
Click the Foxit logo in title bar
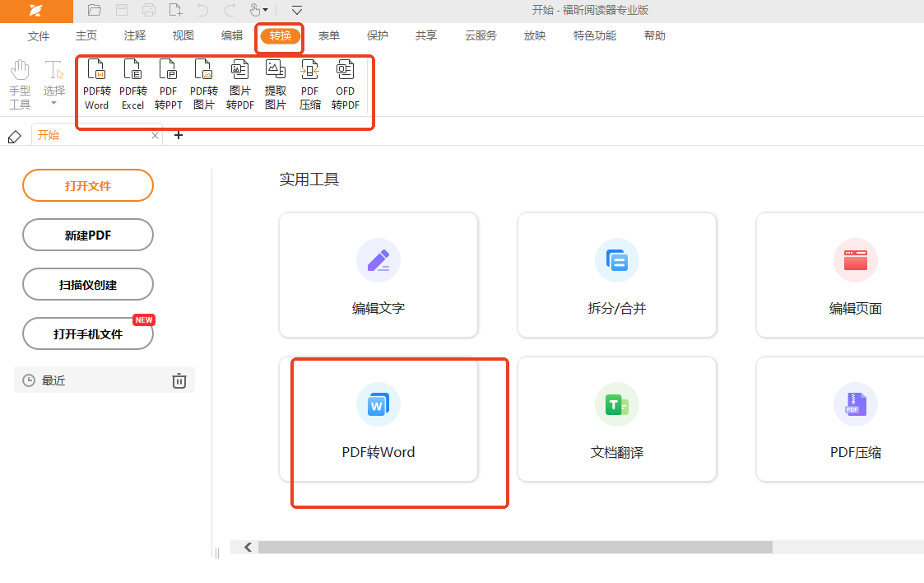(x=36, y=11)
